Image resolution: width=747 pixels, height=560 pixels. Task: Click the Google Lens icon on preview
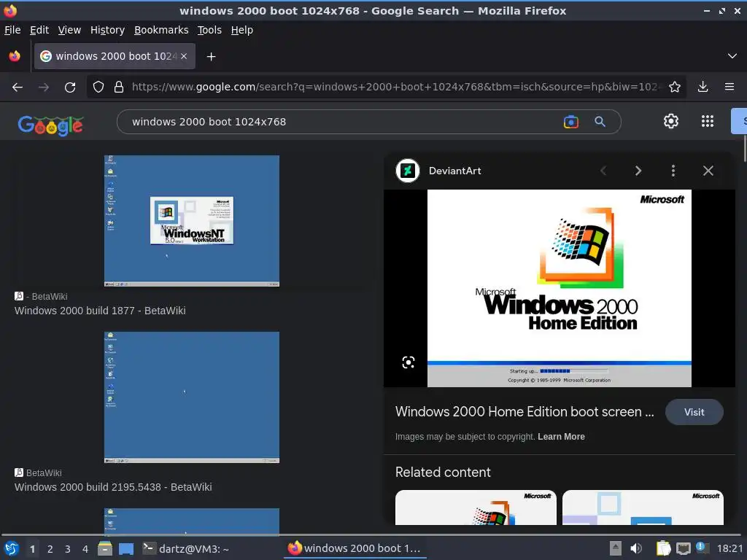tap(409, 362)
